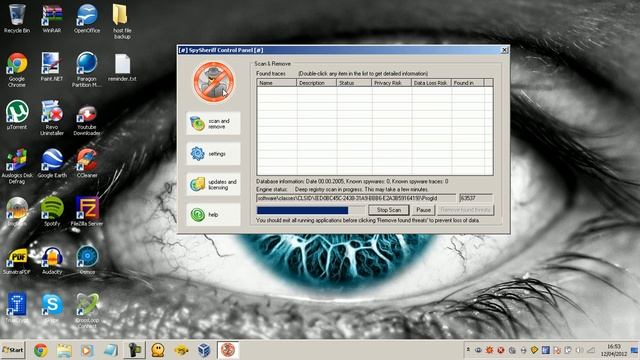Click the camcorder taskbar icon
This screenshot has height=360, width=640.
click(134, 350)
